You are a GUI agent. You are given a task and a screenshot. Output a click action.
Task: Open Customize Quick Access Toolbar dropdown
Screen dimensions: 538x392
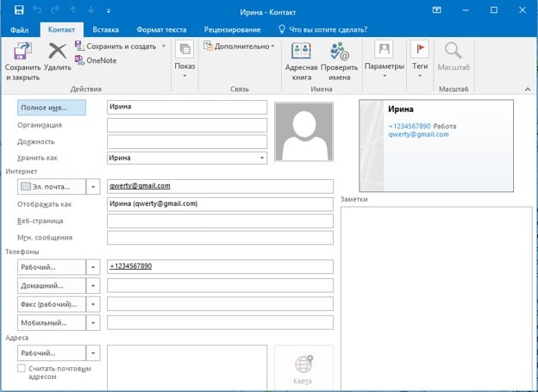(x=109, y=11)
